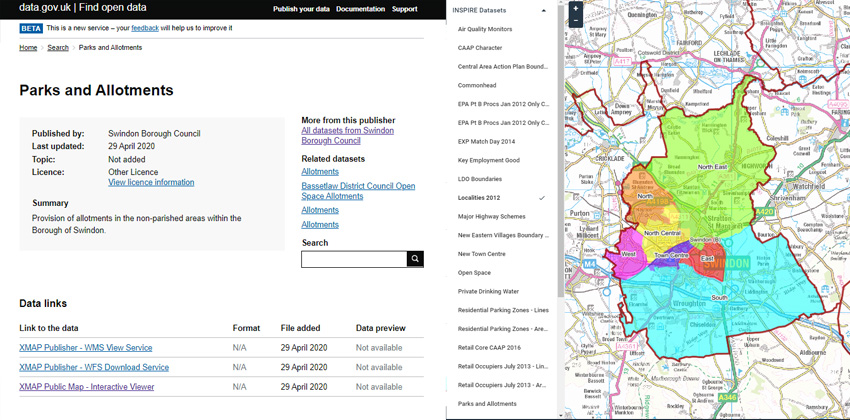This screenshot has height=420, width=850.
Task: Select Central Area Action Plan Boundary layer
Action: 503,67
